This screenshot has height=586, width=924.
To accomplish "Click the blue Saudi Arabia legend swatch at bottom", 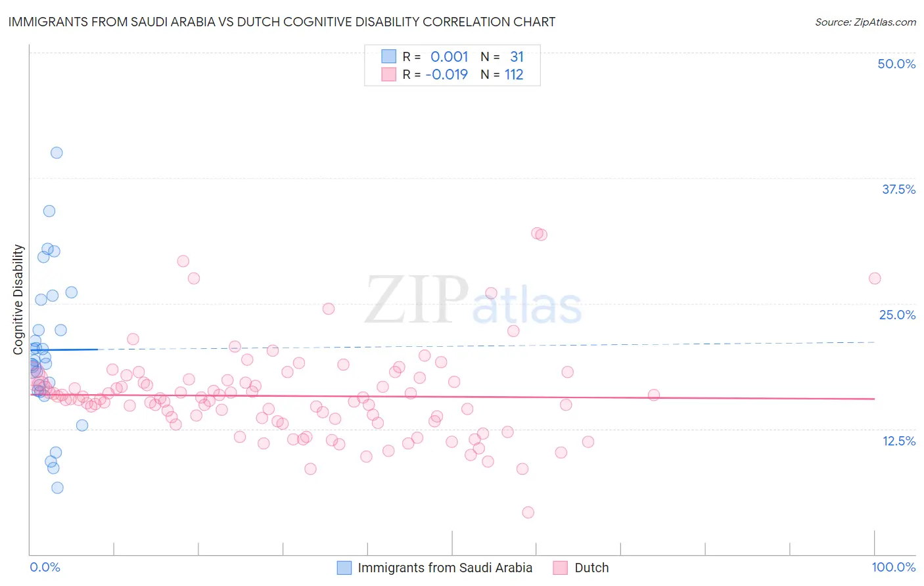I will tap(344, 568).
